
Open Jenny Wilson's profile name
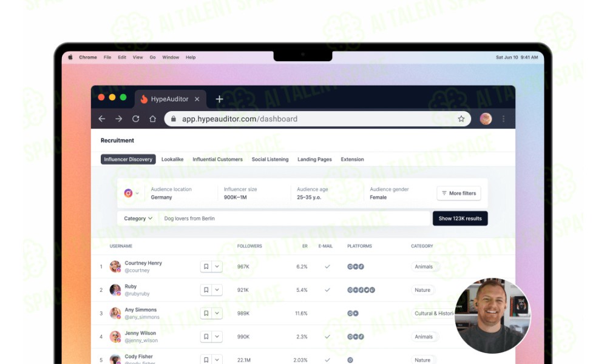pyautogui.click(x=140, y=333)
